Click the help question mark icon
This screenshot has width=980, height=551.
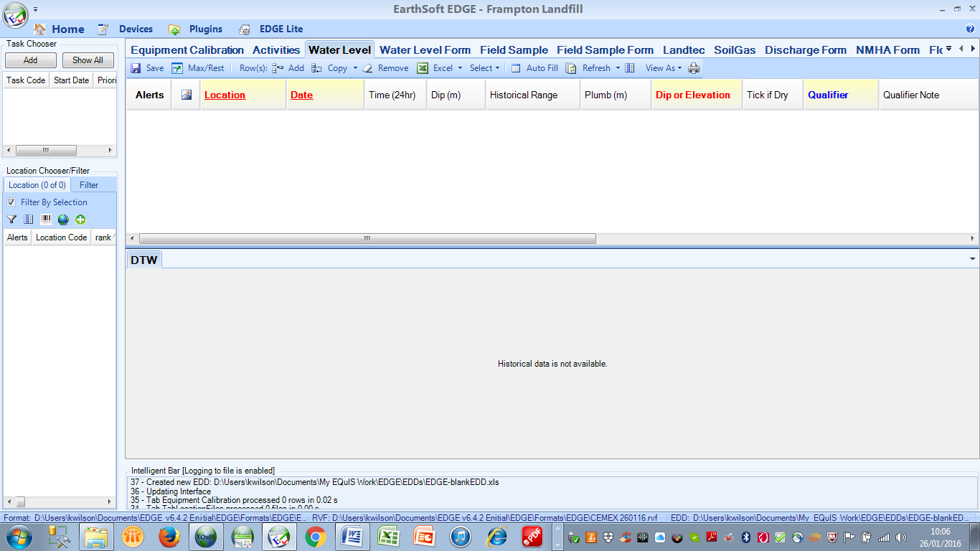(x=970, y=29)
